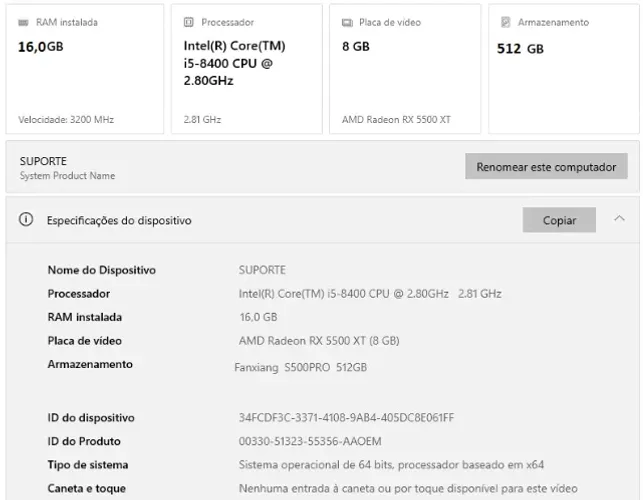Select Velocidade: 3200 MHz text
This screenshot has width=643, height=500.
coord(66,120)
